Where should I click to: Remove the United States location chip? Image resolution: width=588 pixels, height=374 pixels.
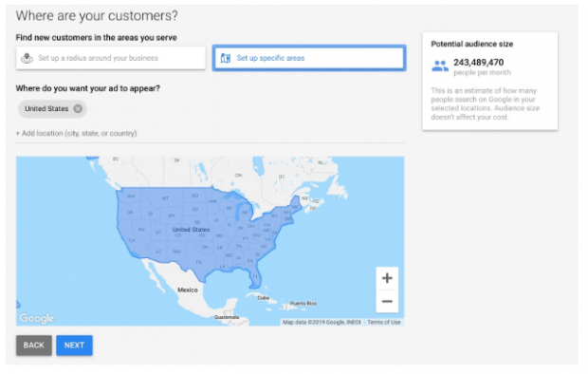click(78, 109)
